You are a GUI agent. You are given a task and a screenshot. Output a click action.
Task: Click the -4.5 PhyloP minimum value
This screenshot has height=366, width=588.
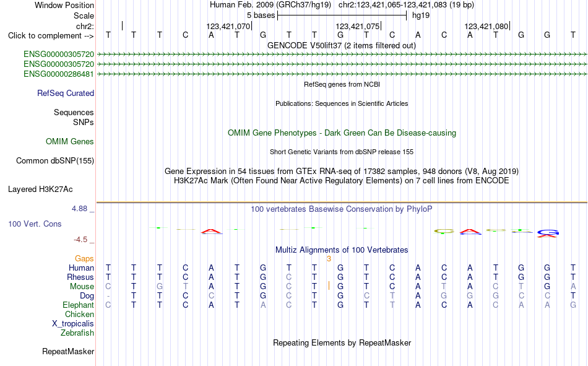click(80, 240)
